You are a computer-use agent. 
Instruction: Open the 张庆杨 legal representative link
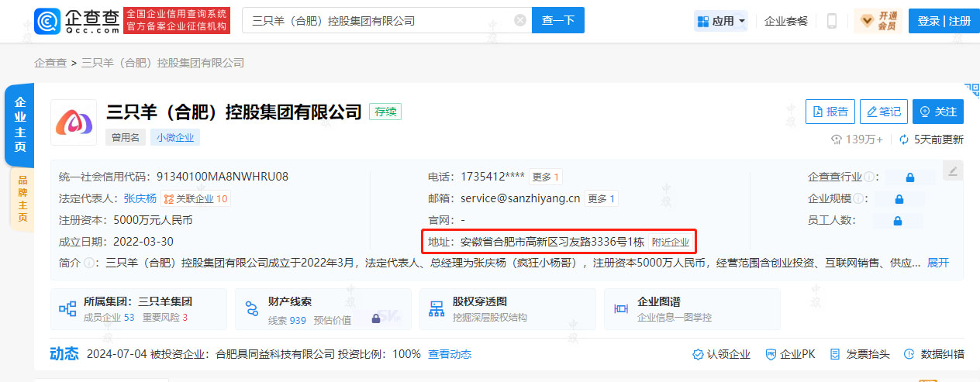[140, 198]
